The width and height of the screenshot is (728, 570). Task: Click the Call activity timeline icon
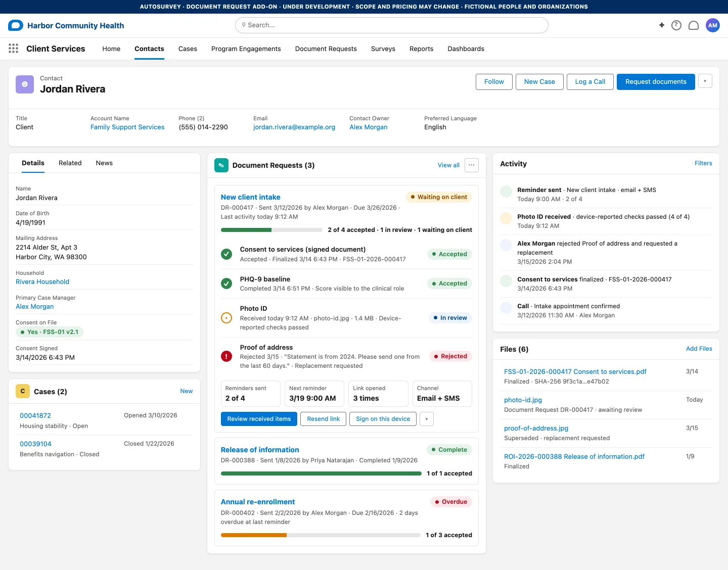[506, 307]
